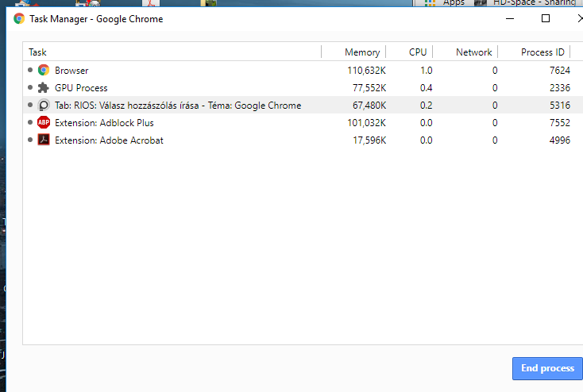Screen dimensions: 583x392
Task: Select the Browser task row
Action: click(x=303, y=70)
